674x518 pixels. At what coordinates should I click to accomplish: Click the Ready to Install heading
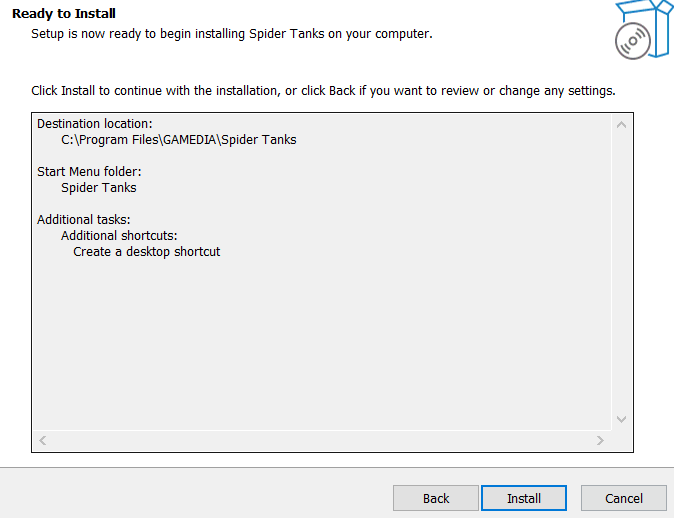coord(64,14)
